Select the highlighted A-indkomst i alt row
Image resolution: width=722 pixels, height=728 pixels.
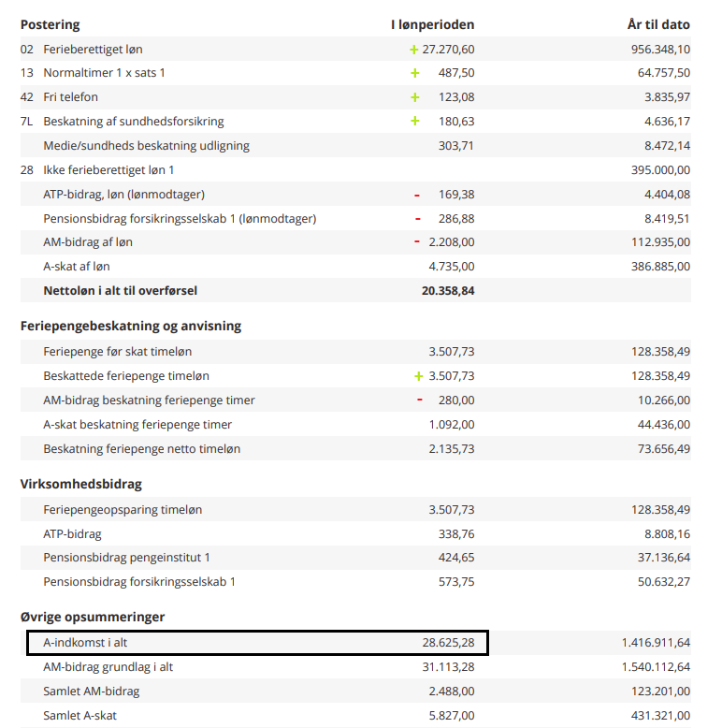(x=256, y=643)
